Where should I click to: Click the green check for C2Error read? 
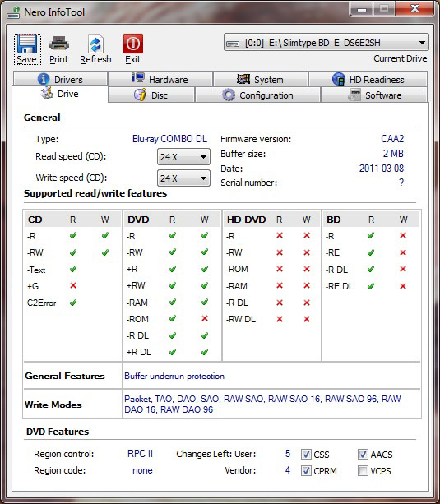pyautogui.click(x=73, y=303)
